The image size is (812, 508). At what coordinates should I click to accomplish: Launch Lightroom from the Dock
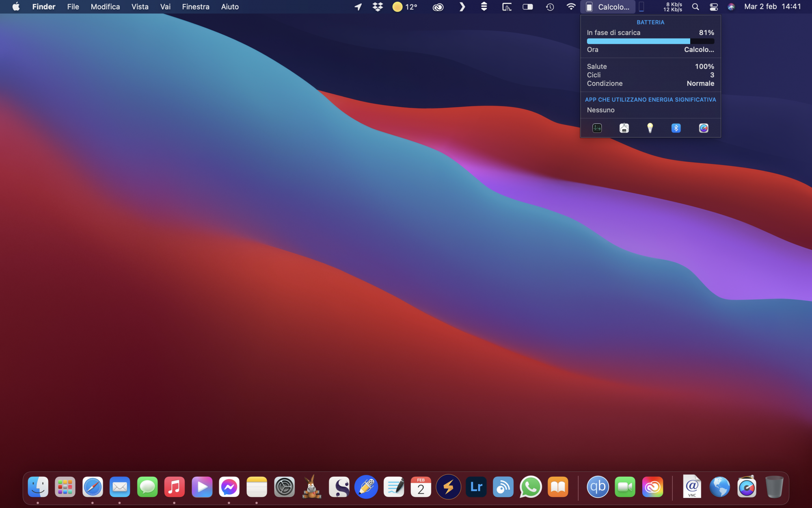tap(476, 487)
